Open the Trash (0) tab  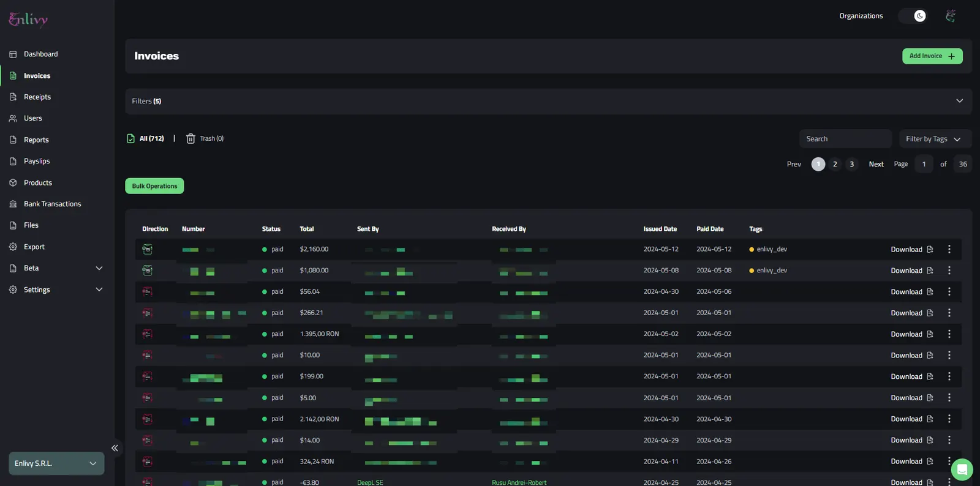pos(205,139)
